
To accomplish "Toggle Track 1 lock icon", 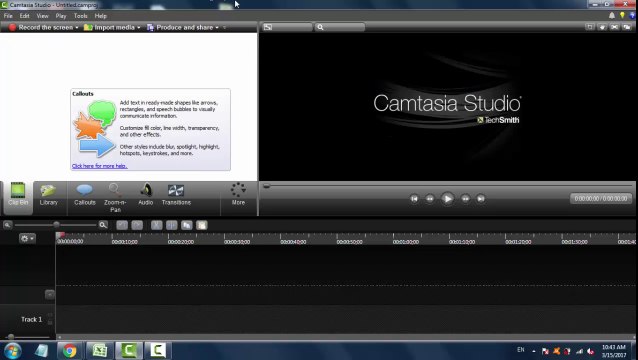I will [50, 323].
